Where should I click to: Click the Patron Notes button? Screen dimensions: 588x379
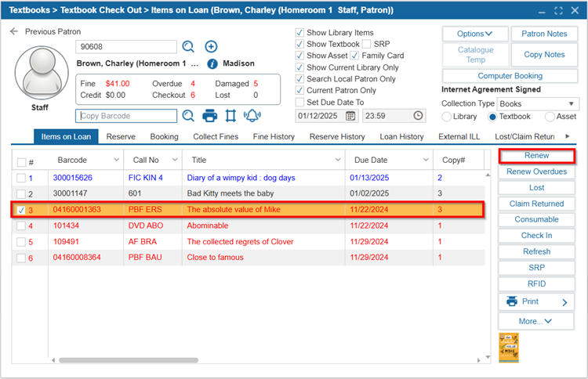[x=544, y=34]
